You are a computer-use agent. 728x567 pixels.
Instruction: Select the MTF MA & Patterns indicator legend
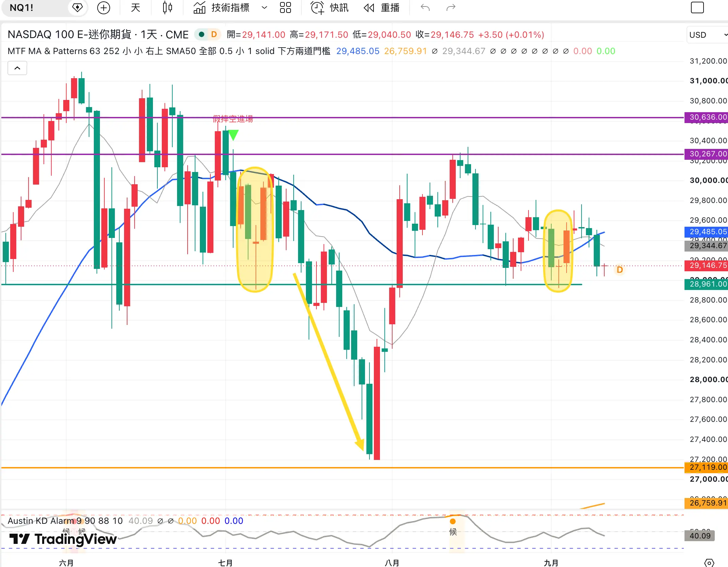click(169, 51)
